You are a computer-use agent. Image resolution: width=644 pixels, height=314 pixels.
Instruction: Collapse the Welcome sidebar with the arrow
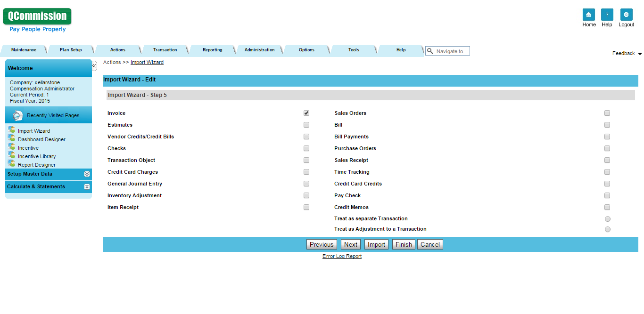pos(94,66)
